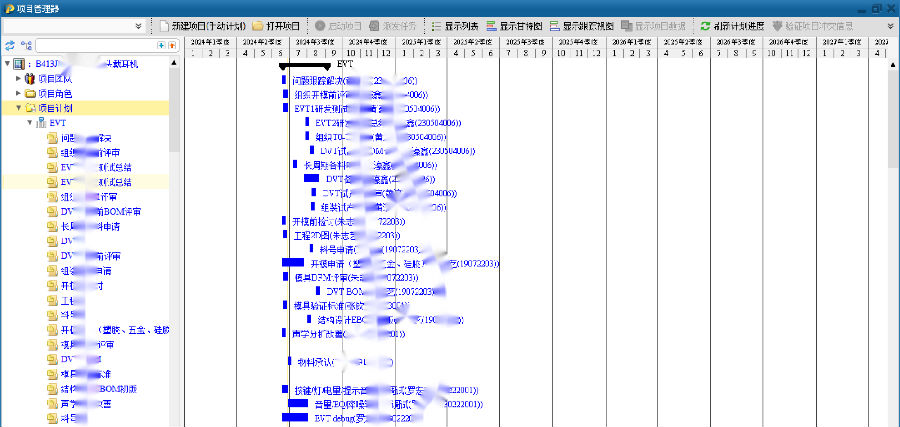Show the Gantt chart via 显示甘特图
Viewport: 900px width, 427px height.
click(x=514, y=26)
